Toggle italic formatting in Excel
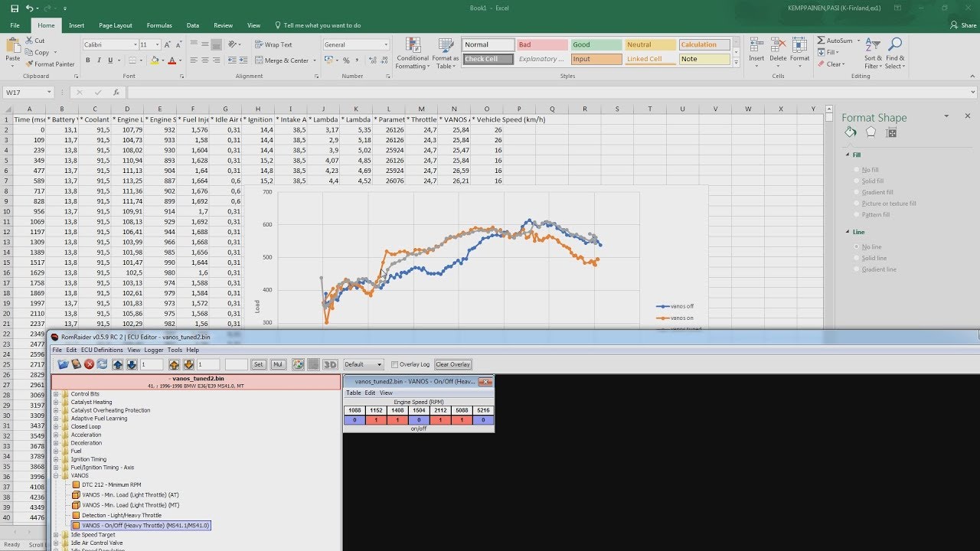Viewport: 980px width, 551px height. point(99,60)
